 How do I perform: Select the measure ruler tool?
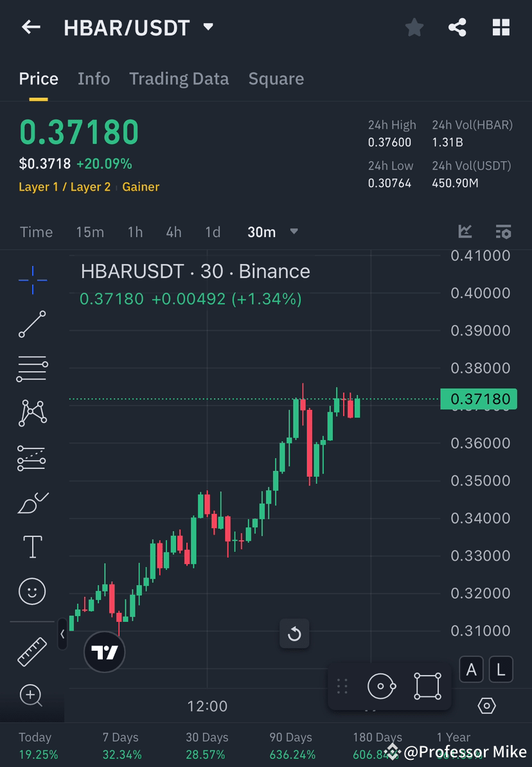[32, 651]
